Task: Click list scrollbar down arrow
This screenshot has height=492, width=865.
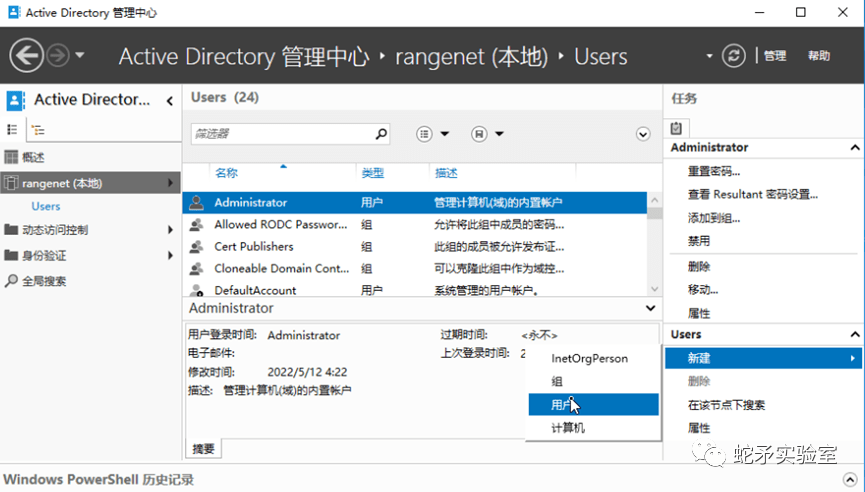Action: point(654,288)
